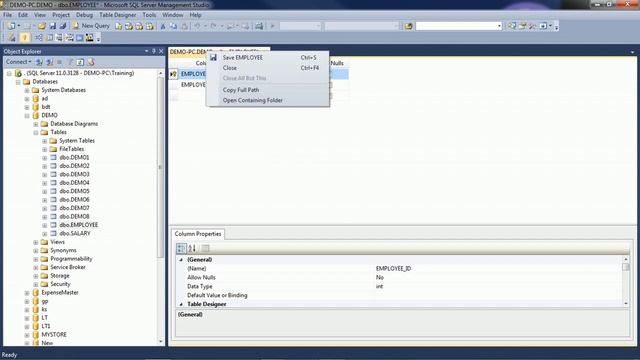The image size is (640, 360).
Task: Click the Disconnect icon in Object Explorer toolbar
Action: coord(49,62)
